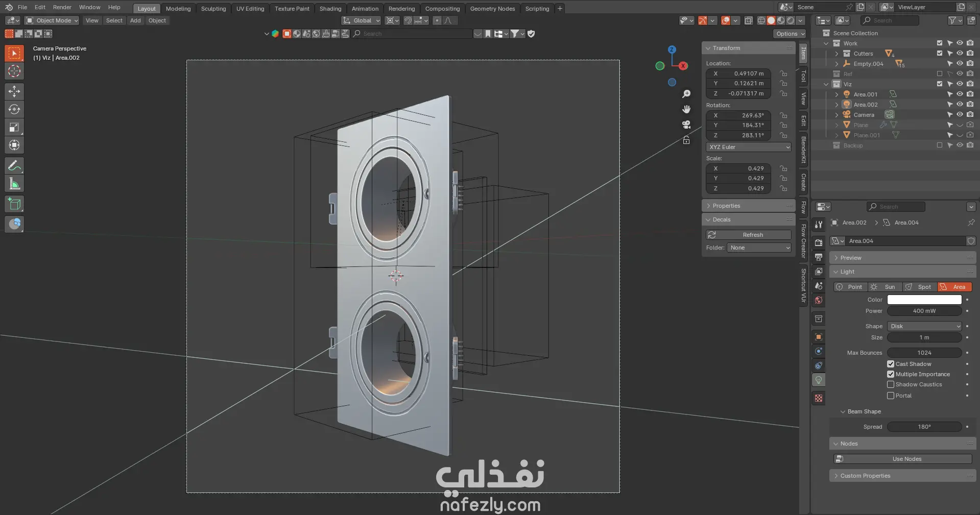980x515 pixels.
Task: Expand the Cutters collection in outliner
Action: point(836,54)
